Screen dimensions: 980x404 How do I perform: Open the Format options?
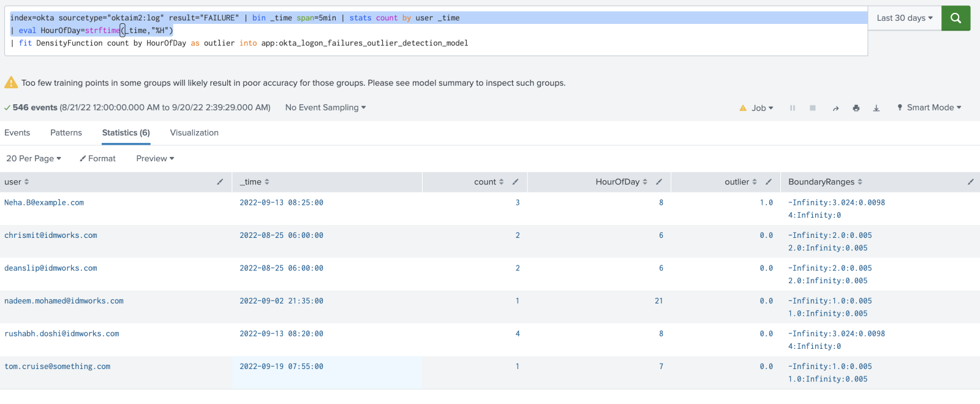click(x=97, y=159)
